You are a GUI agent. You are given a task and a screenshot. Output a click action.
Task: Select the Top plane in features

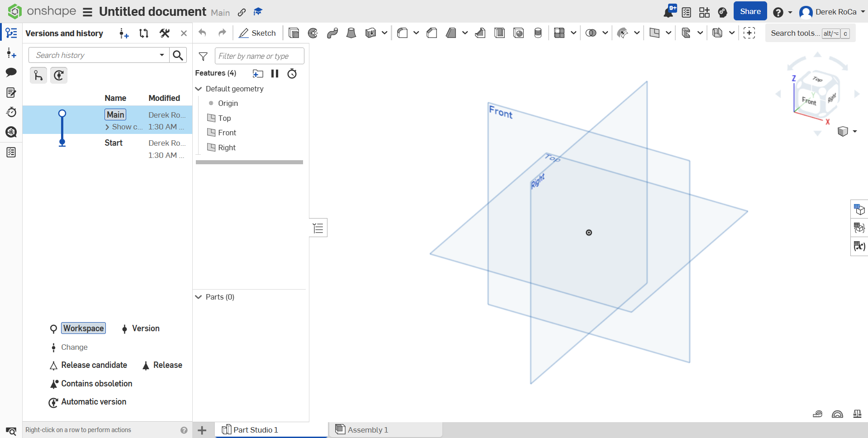tap(224, 118)
